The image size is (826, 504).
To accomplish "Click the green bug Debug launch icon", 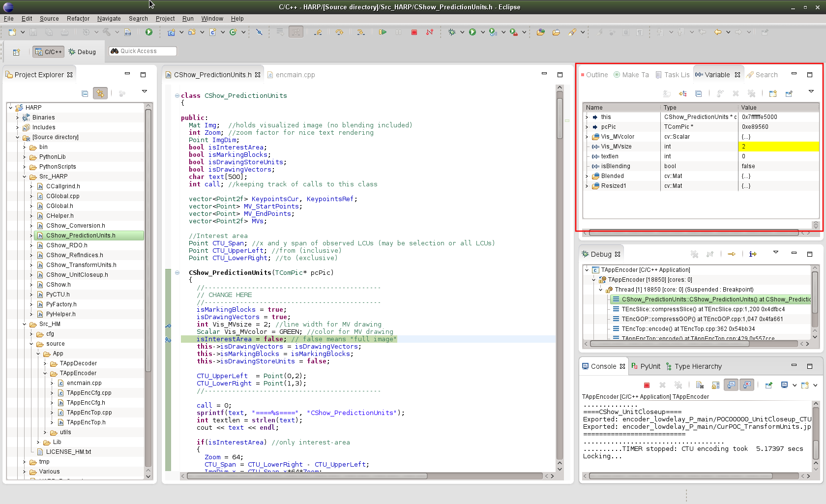I will [x=451, y=32].
